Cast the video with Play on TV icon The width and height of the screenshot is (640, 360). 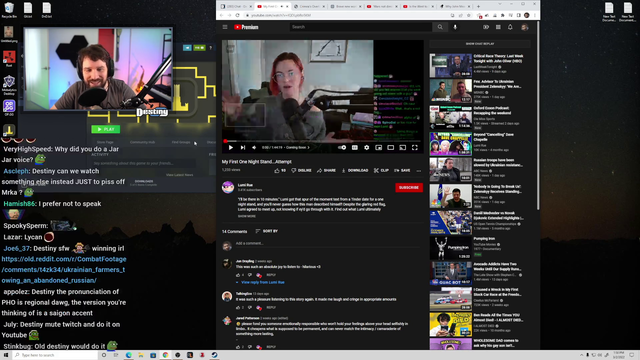pos(402,147)
